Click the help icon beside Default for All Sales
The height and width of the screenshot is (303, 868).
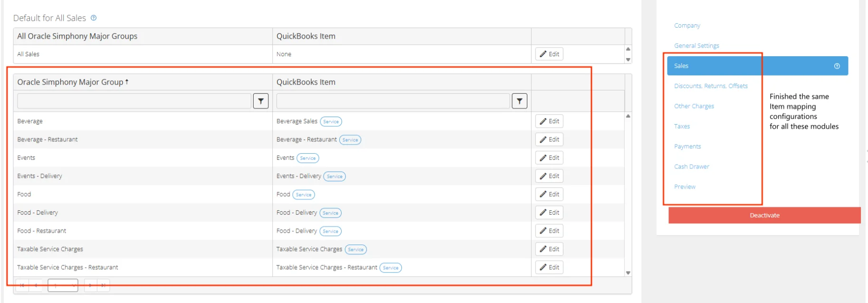point(94,18)
